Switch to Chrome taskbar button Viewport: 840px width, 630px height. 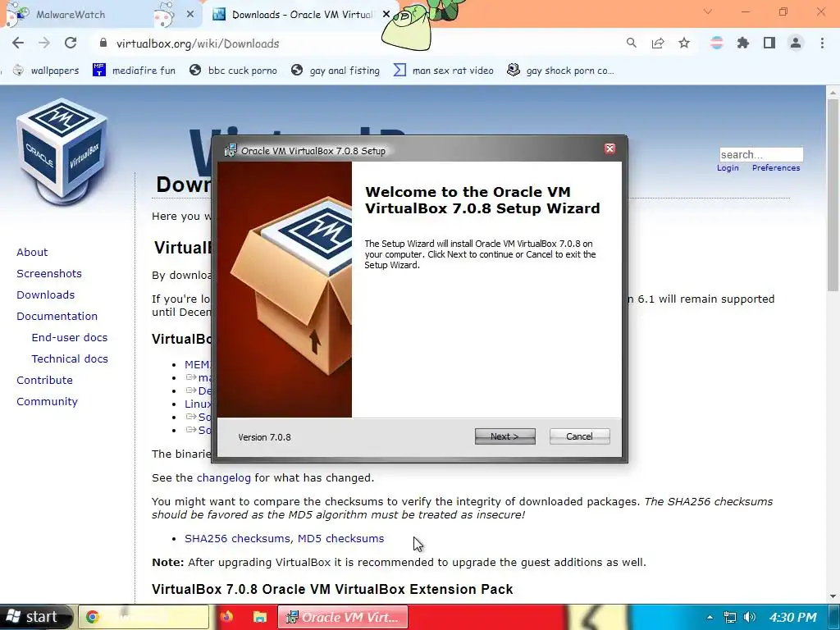(143, 617)
